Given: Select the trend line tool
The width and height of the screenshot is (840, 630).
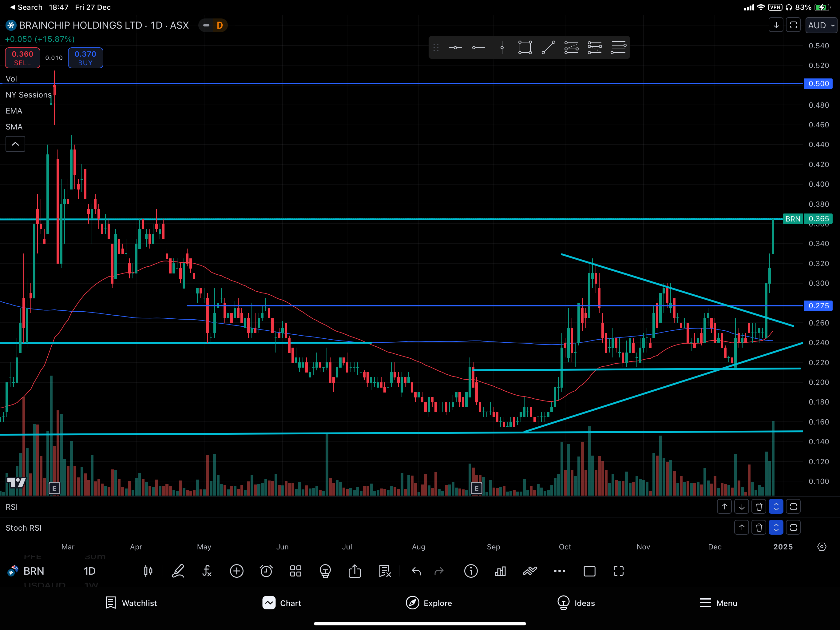Looking at the screenshot, I should pyautogui.click(x=548, y=47).
